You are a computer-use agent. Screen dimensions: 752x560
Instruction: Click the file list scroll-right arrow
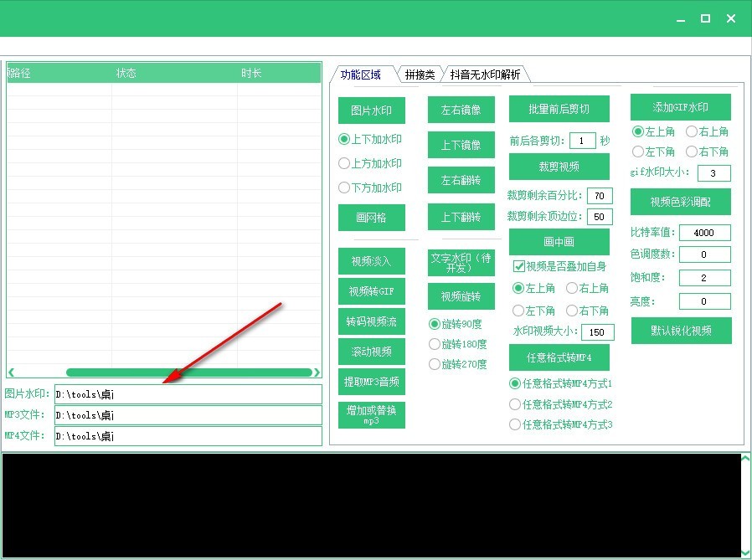click(x=317, y=372)
